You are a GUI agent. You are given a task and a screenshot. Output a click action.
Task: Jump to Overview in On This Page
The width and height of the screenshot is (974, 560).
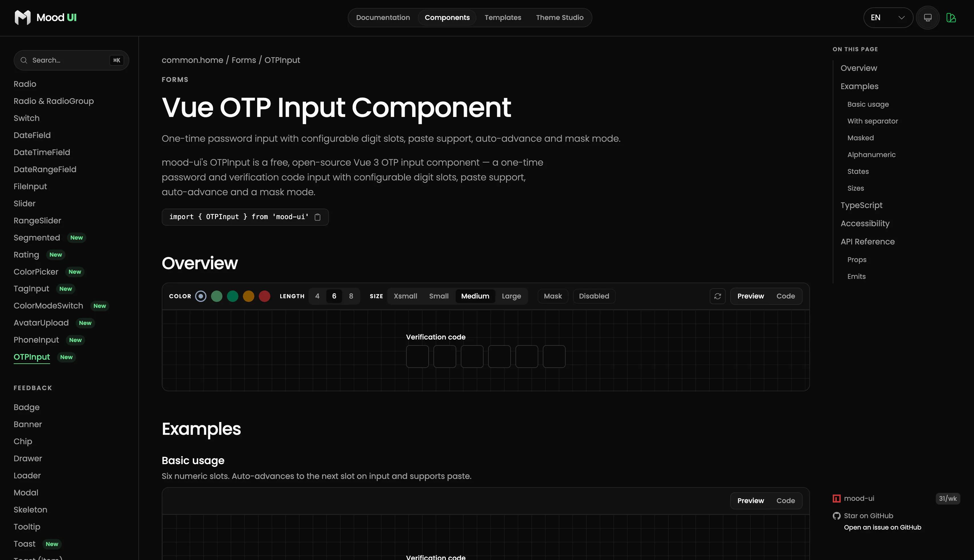tap(859, 68)
